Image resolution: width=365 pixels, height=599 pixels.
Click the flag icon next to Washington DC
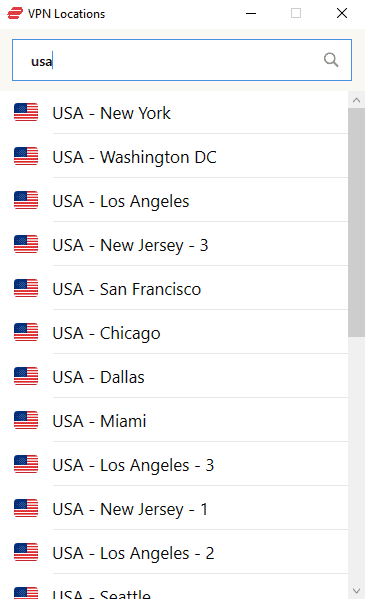click(x=26, y=156)
